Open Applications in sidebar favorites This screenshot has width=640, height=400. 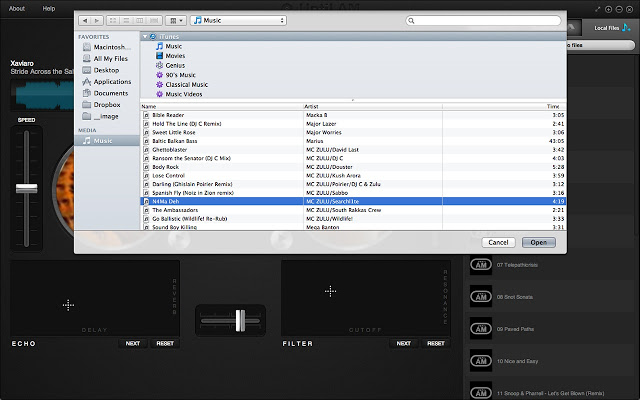click(107, 82)
